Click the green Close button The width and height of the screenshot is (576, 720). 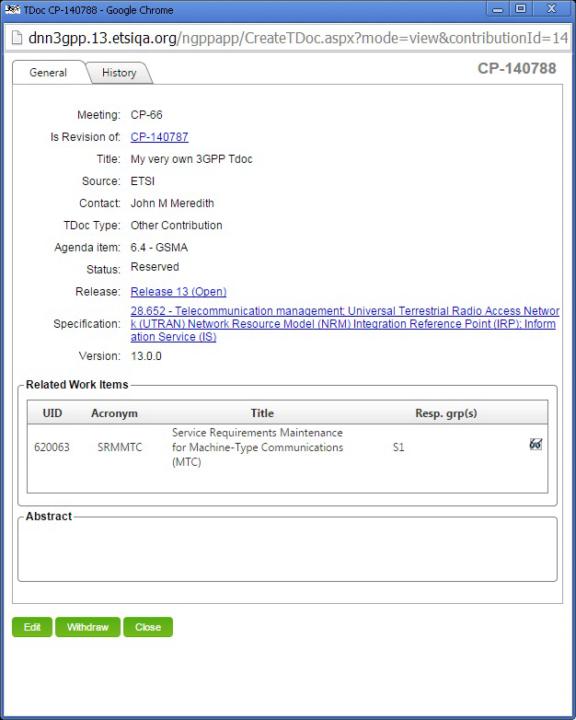[148, 627]
